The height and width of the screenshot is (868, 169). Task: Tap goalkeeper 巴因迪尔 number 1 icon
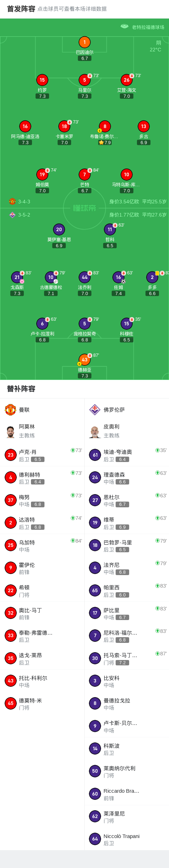click(84, 42)
